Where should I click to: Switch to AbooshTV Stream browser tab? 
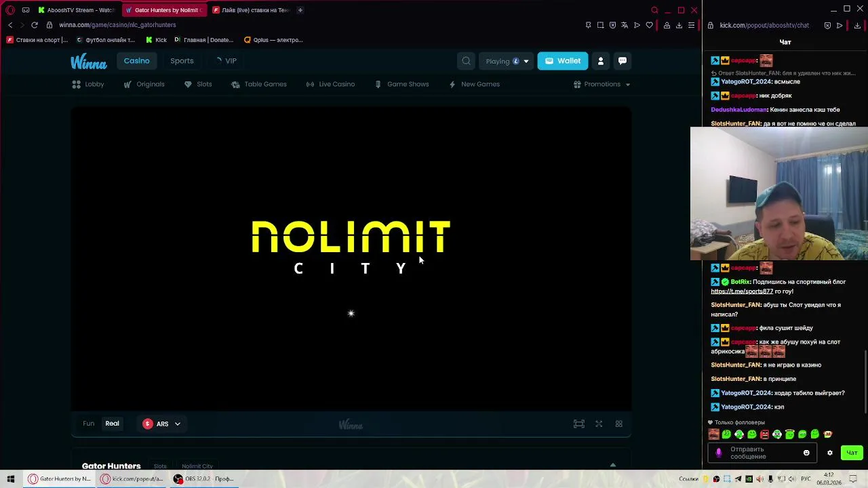click(76, 10)
